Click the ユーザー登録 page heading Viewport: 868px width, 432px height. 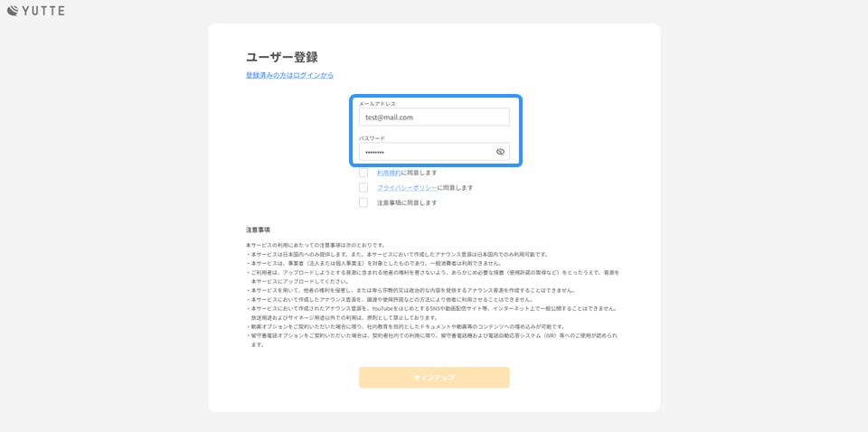click(281, 57)
